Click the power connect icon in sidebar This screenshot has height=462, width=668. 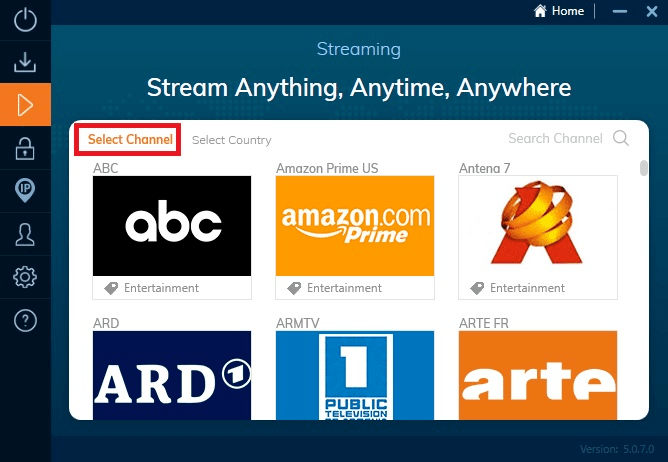click(25, 20)
